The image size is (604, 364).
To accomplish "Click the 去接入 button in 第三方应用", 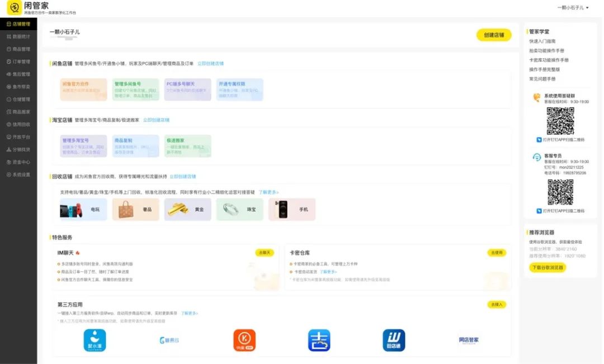I will (x=497, y=305).
